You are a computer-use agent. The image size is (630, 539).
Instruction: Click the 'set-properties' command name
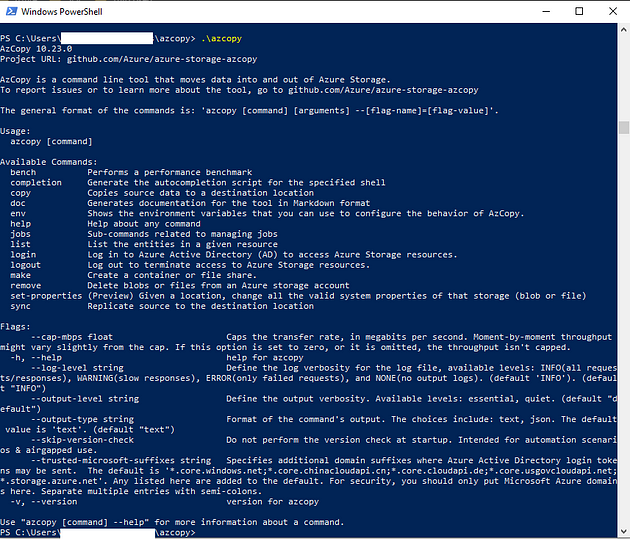pos(46,296)
